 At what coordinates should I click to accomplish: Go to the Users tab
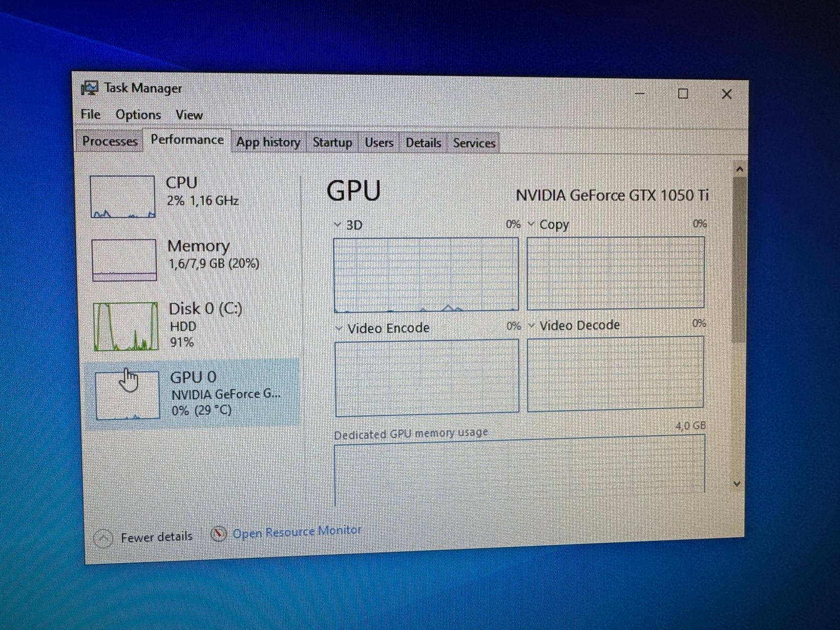tap(379, 143)
